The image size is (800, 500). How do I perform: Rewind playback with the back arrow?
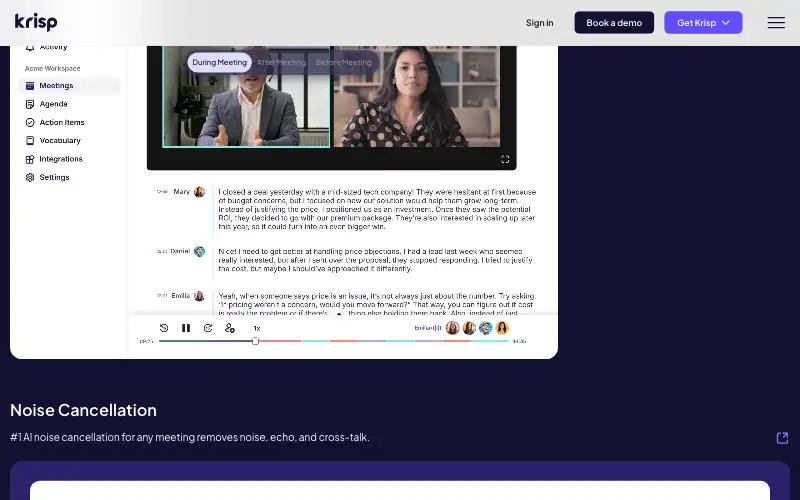pyautogui.click(x=164, y=328)
